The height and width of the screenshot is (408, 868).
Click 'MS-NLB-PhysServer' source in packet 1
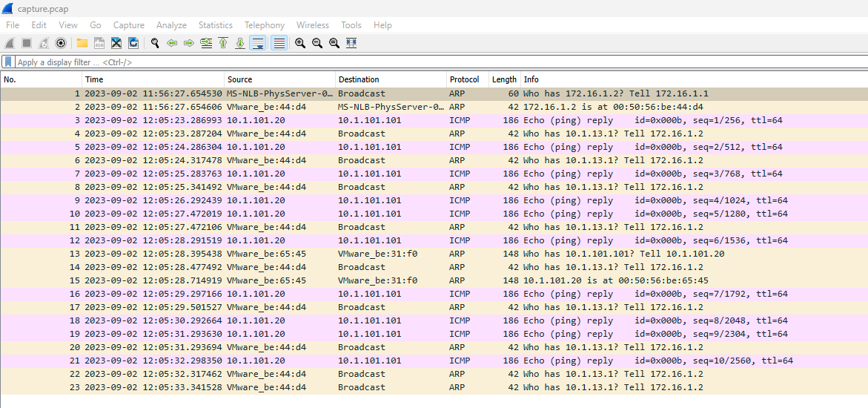(x=281, y=93)
